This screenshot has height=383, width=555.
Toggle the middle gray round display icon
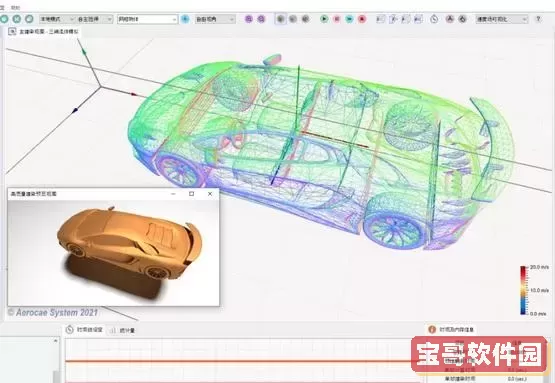(293, 19)
